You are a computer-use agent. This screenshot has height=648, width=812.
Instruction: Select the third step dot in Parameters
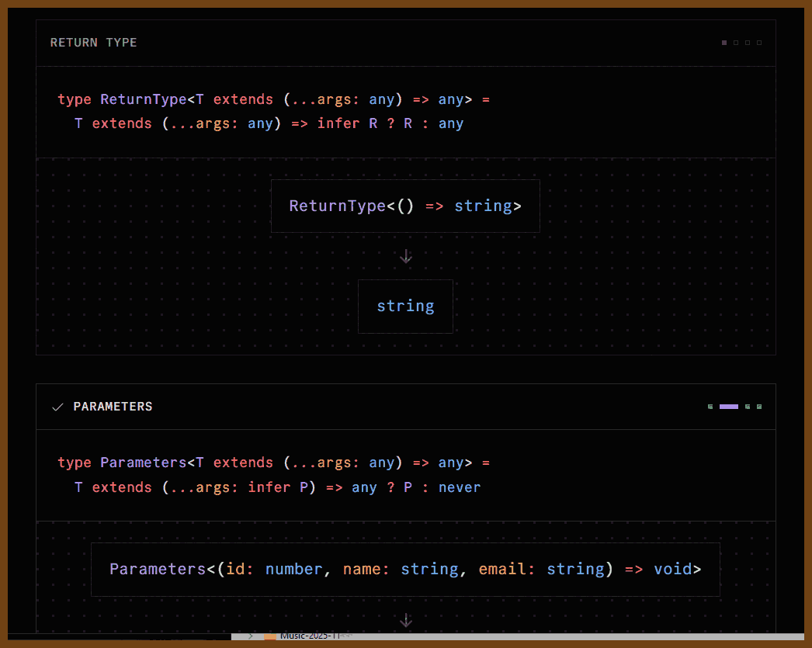click(x=748, y=407)
